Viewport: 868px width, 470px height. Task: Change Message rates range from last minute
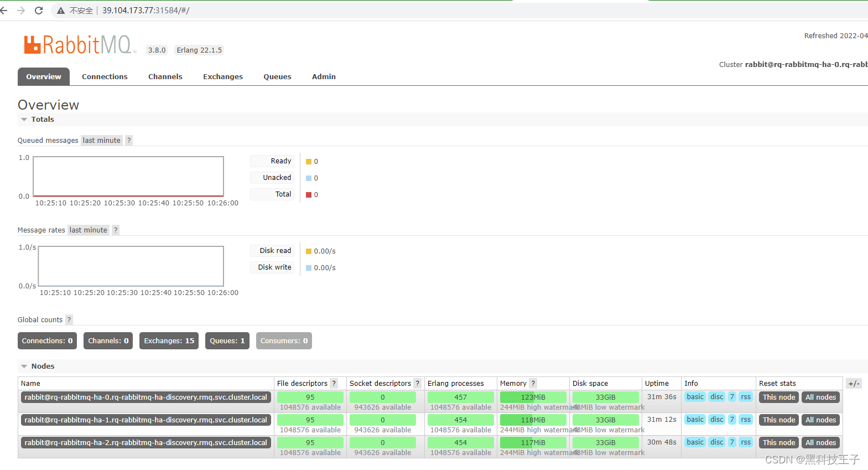(89, 230)
